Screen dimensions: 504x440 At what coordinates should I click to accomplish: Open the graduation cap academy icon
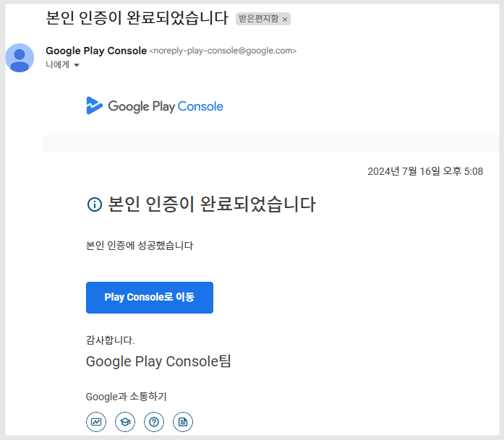click(124, 422)
